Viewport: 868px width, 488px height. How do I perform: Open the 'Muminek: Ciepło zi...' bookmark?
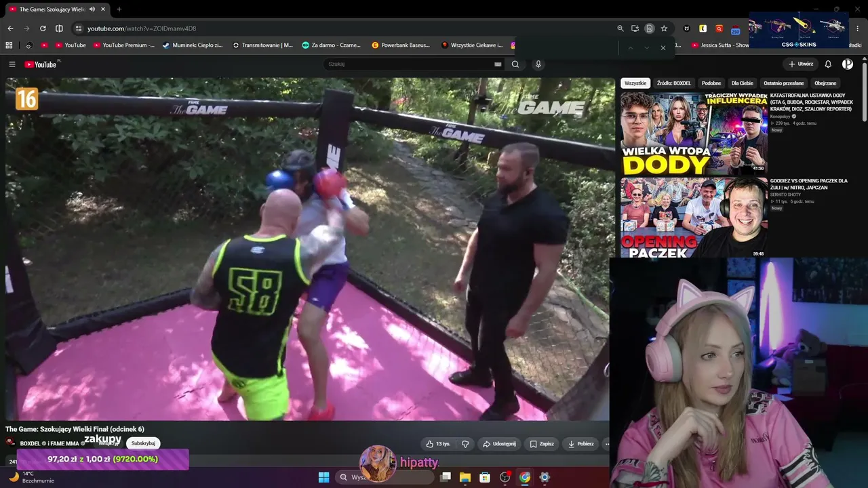[193, 45]
